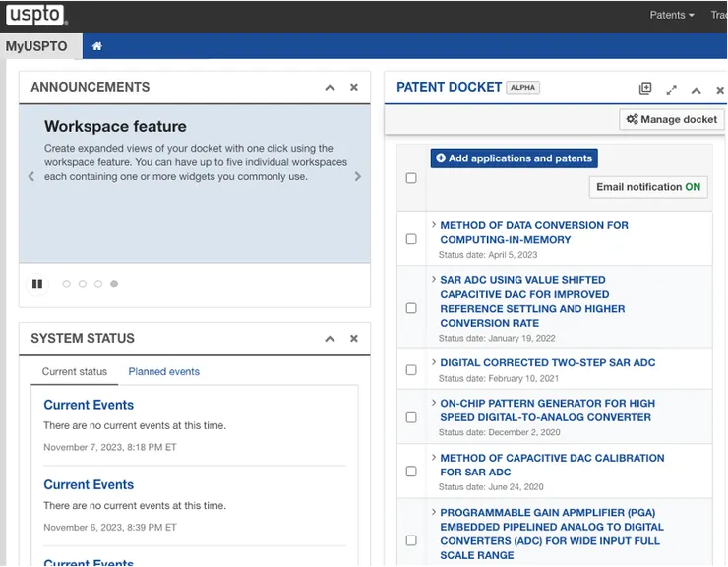Tick checkbox for Method of Data Conversion patent
Screen dimensions: 728x567
point(411,239)
